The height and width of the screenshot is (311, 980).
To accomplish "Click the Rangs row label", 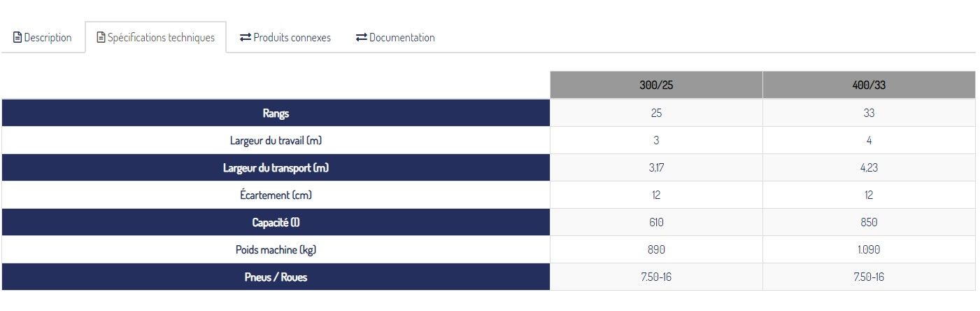I will tap(276, 113).
